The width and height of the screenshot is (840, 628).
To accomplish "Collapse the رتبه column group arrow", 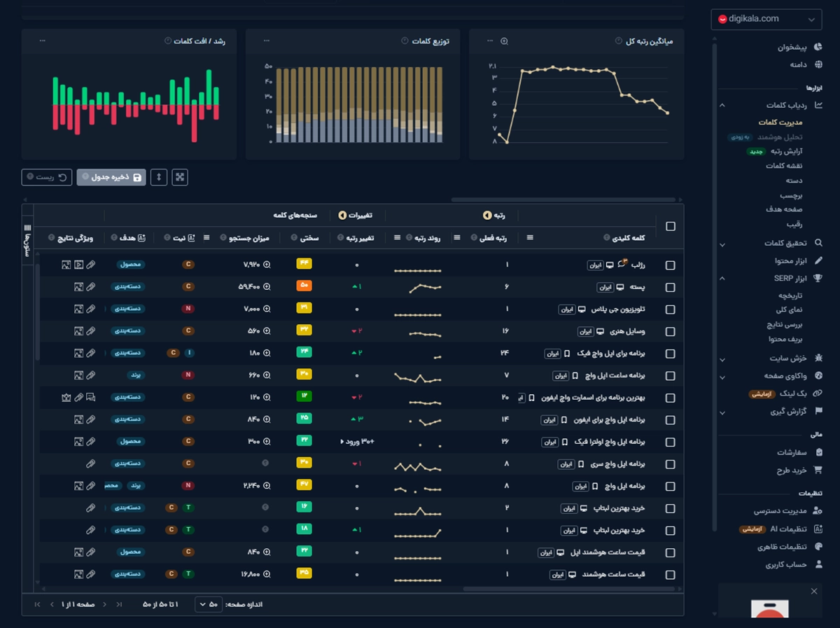I will [487, 216].
